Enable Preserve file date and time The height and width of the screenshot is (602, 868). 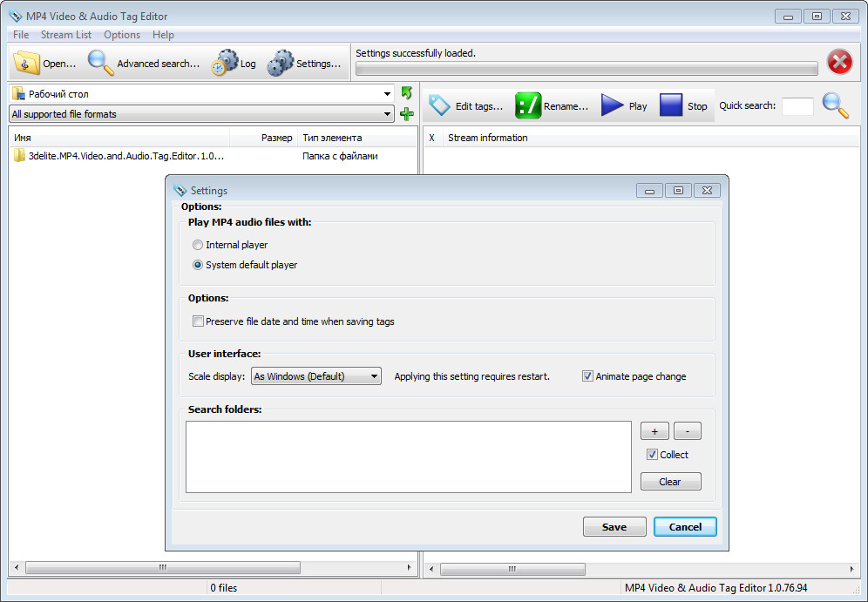(x=198, y=321)
